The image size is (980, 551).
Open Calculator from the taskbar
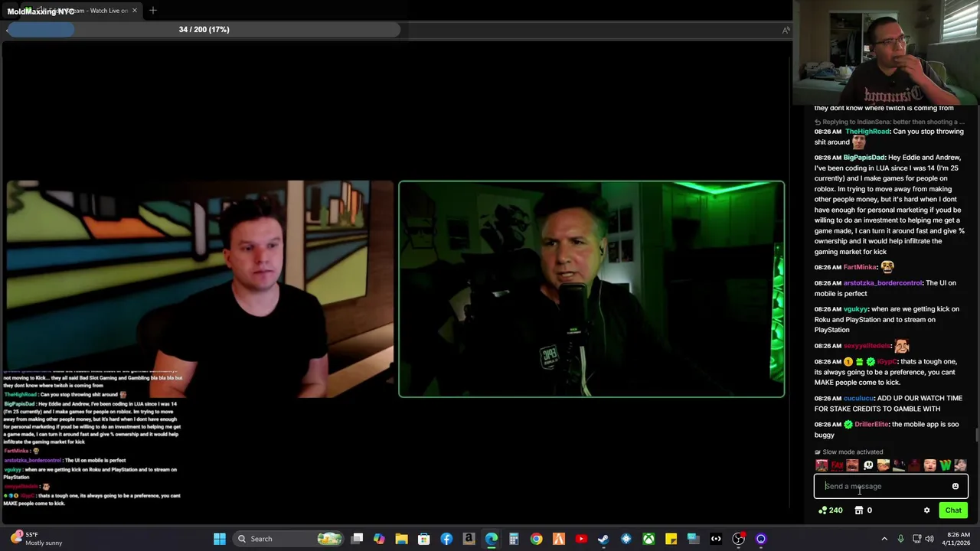(514, 539)
